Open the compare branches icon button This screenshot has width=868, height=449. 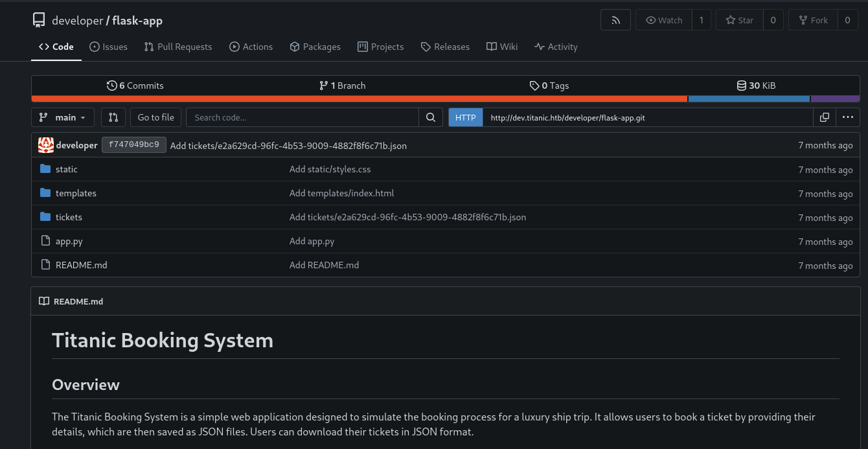click(x=113, y=117)
